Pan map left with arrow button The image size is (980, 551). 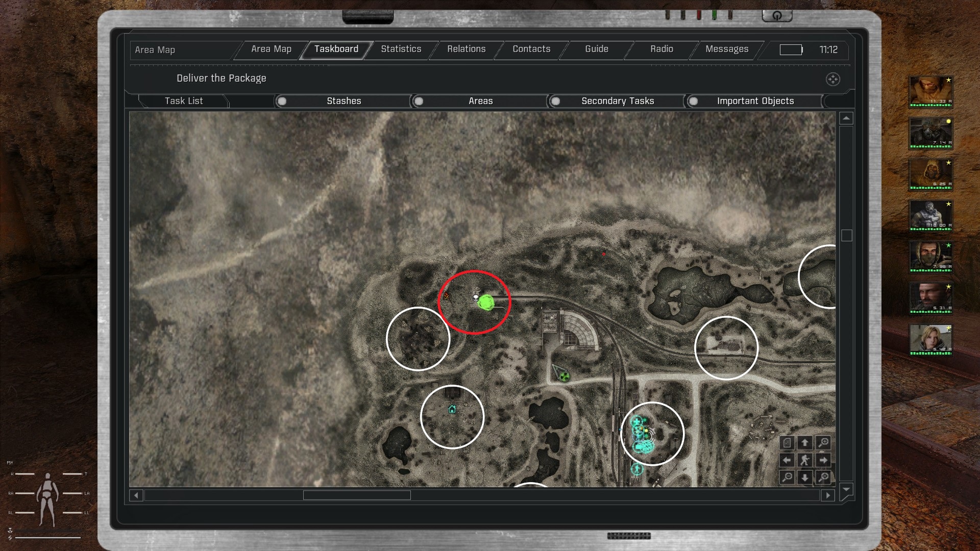787,460
